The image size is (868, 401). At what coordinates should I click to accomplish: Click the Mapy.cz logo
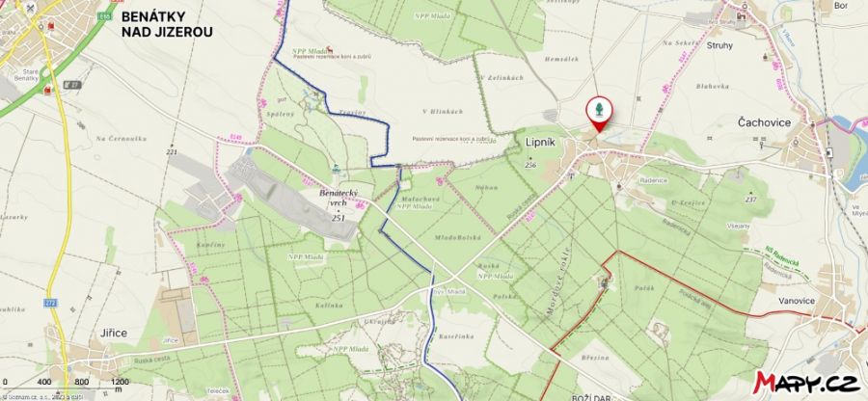click(x=805, y=382)
